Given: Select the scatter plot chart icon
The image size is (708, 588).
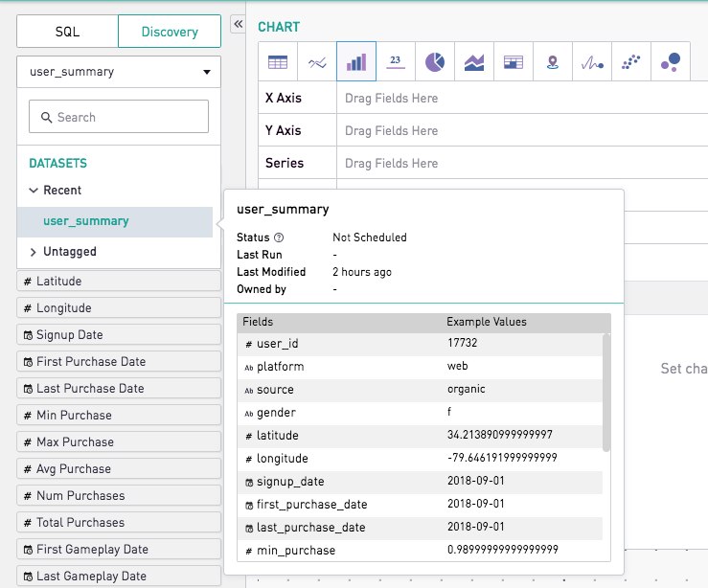Looking at the screenshot, I should (631, 62).
